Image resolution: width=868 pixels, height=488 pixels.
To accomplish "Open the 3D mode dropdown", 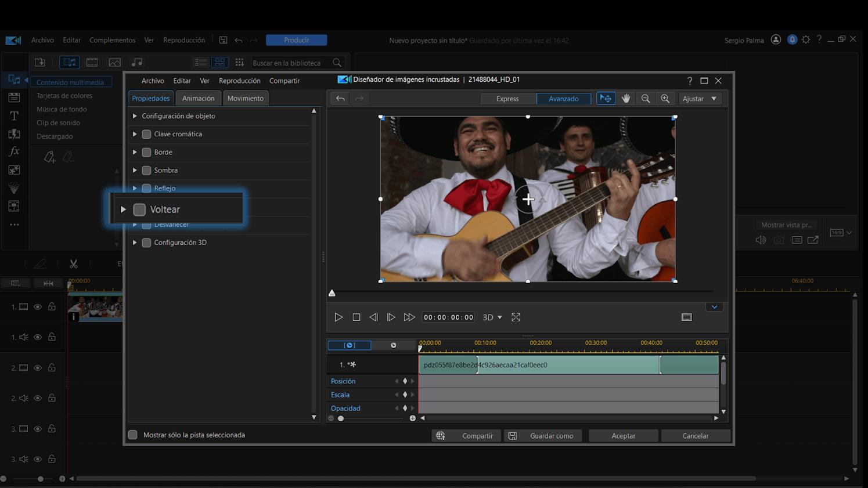I will click(492, 317).
